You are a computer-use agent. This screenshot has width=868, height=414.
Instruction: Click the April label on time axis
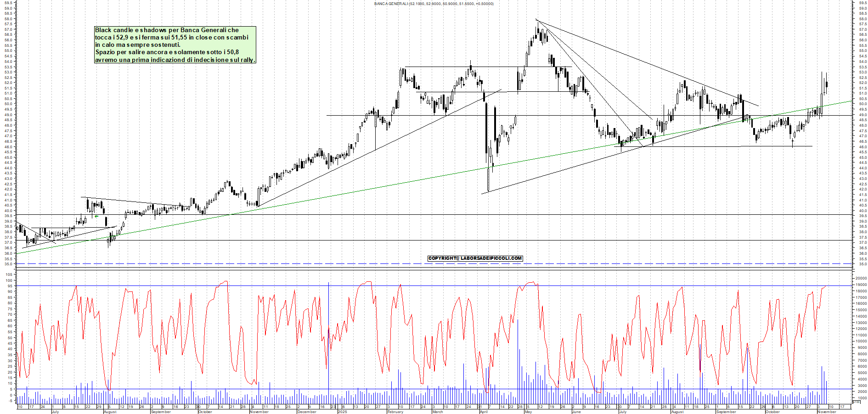click(x=482, y=412)
